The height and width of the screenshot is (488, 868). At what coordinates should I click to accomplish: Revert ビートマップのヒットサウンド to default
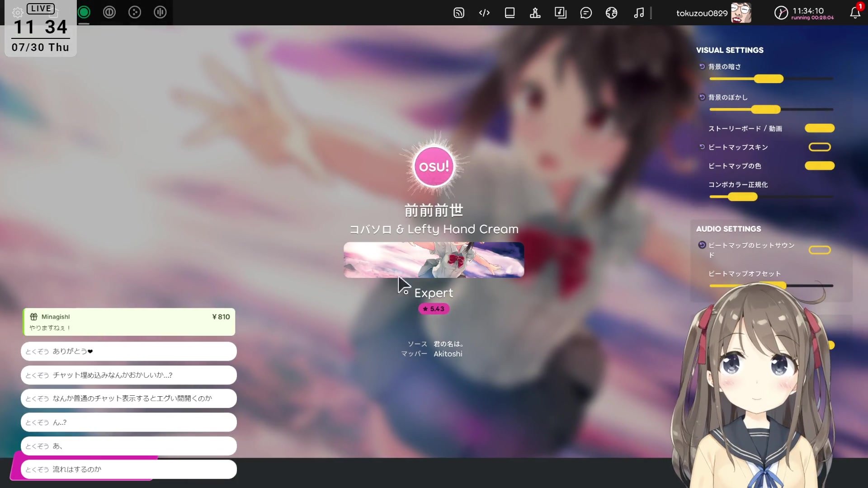click(x=702, y=245)
